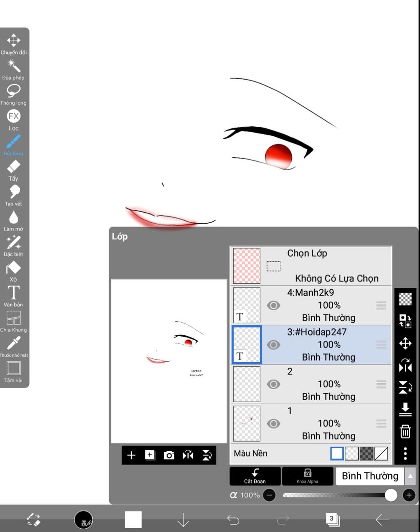Screen dimensions: 420x532
Task: Select the Chia Khung frame divider tool
Action: coord(14,321)
